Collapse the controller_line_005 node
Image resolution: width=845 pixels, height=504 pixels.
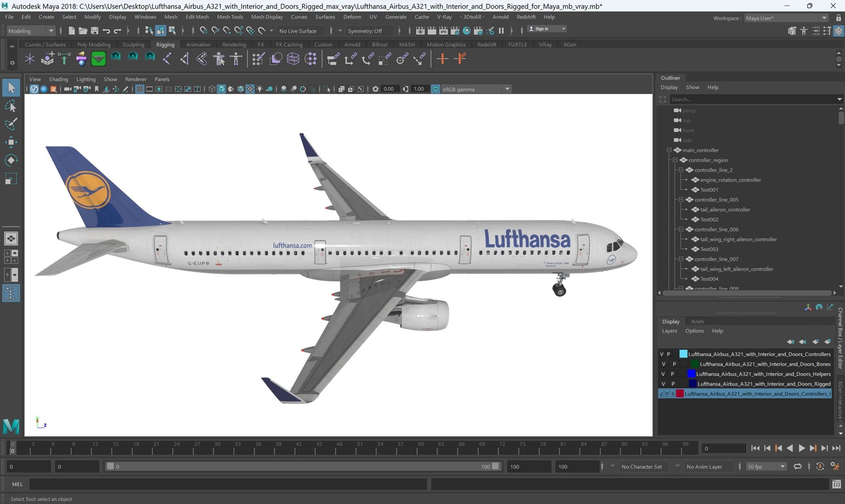click(x=681, y=200)
